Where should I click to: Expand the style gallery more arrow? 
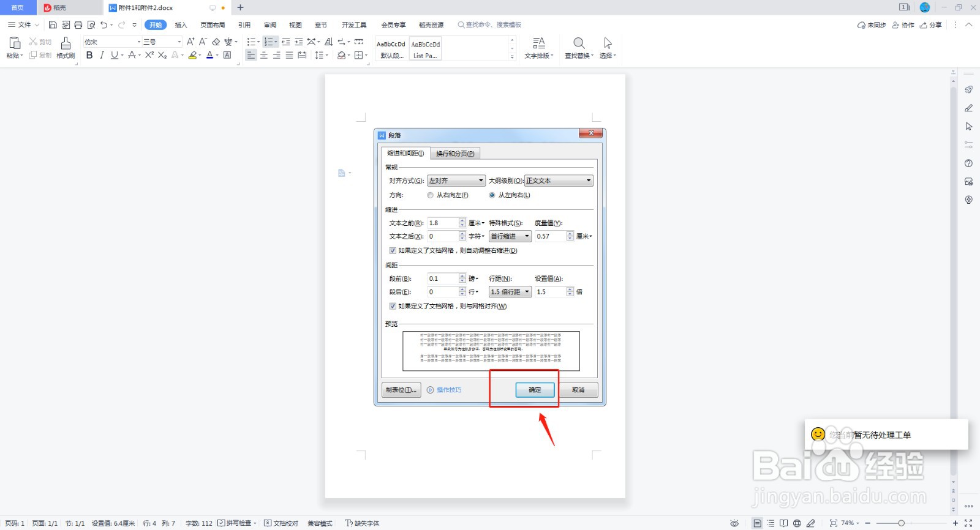(512, 57)
